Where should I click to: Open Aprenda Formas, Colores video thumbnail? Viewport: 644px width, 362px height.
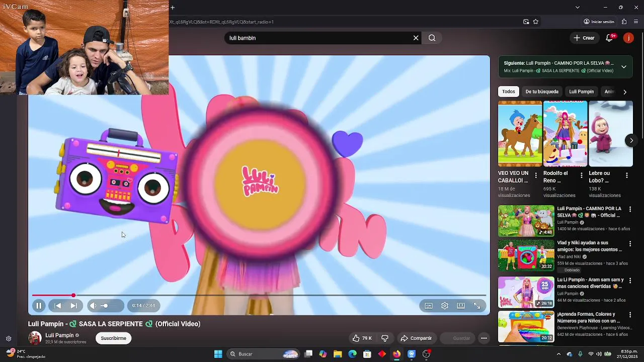tap(526, 327)
